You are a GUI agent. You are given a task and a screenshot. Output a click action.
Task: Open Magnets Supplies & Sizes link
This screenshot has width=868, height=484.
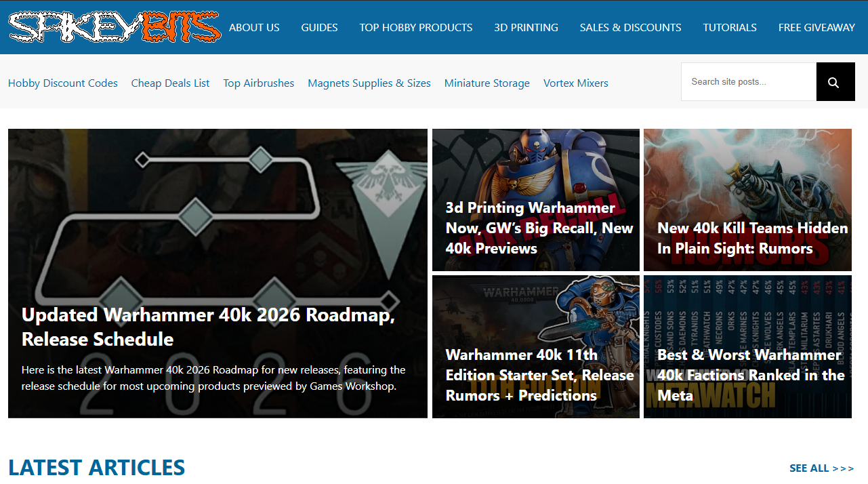[x=369, y=83]
